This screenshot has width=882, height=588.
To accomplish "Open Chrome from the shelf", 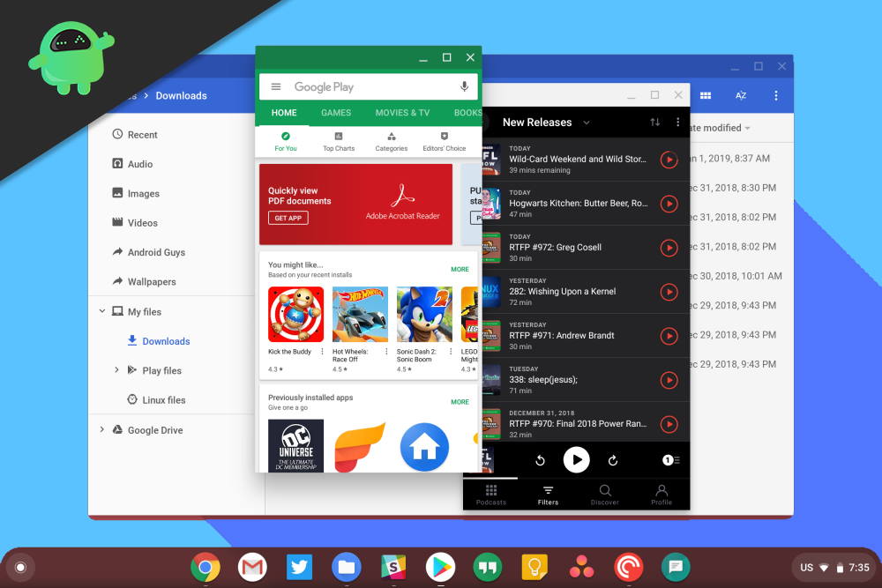I will 206,567.
